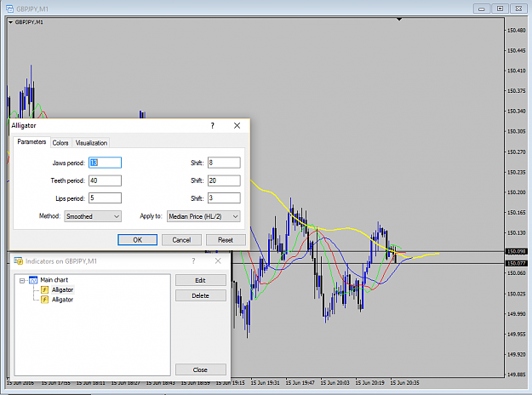
Task: Collapse the Main chart tree node
Action: [x=22, y=281]
